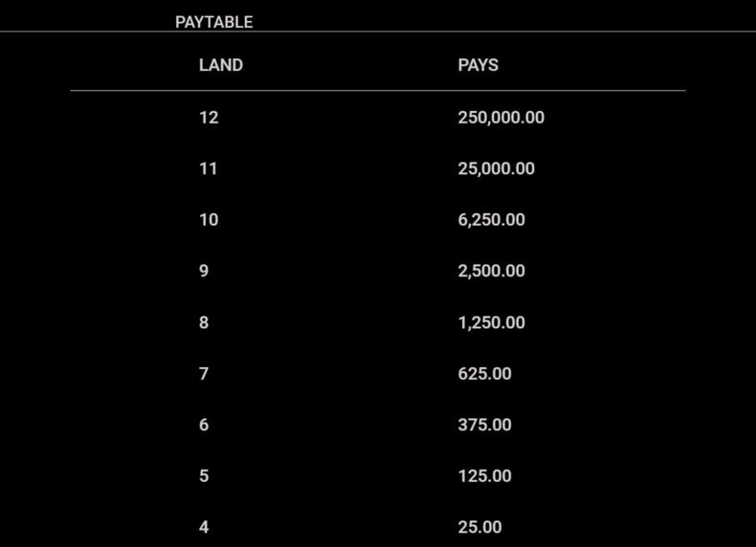The width and height of the screenshot is (756, 547).
Task: Click the 9 land row number
Action: coord(204,271)
